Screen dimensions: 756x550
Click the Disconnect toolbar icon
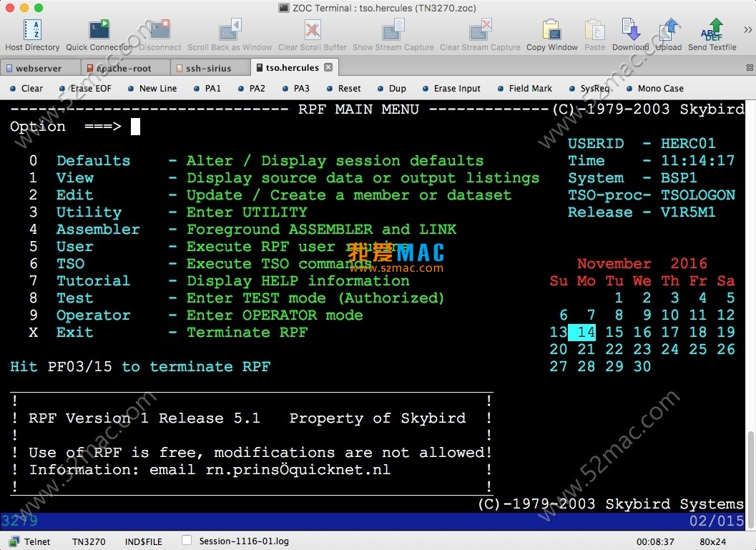(x=160, y=30)
